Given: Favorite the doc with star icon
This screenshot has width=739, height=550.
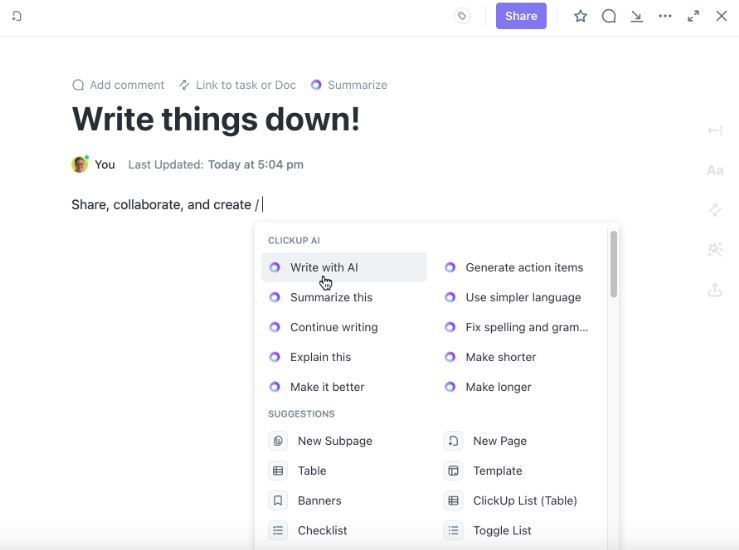Looking at the screenshot, I should click(x=580, y=16).
